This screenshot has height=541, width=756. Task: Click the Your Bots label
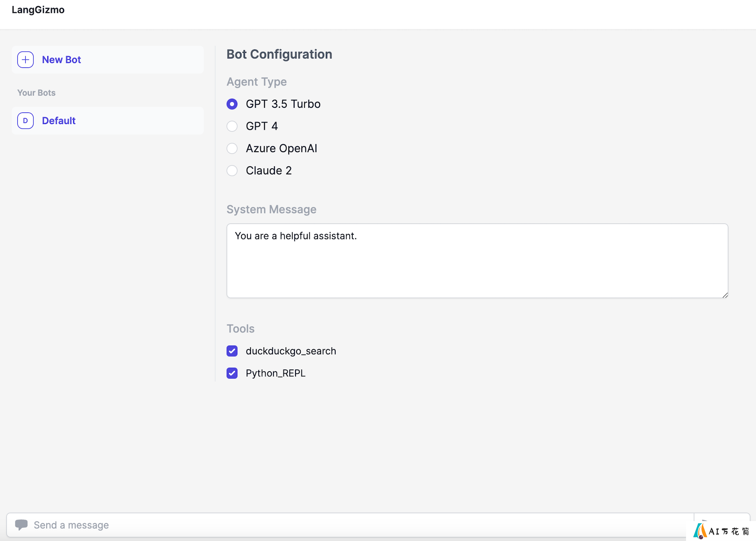pyautogui.click(x=36, y=93)
